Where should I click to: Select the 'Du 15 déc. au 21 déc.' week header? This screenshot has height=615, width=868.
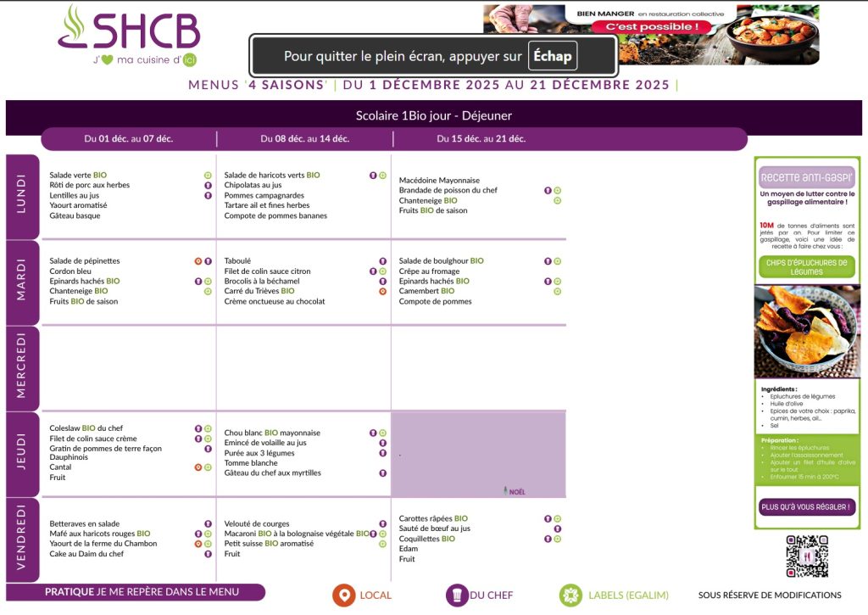(481, 139)
